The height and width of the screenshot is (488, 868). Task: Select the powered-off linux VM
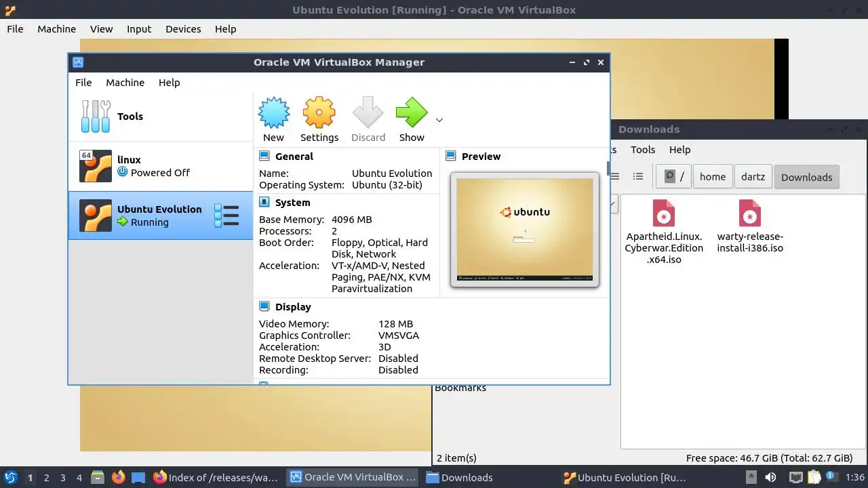[161, 166]
